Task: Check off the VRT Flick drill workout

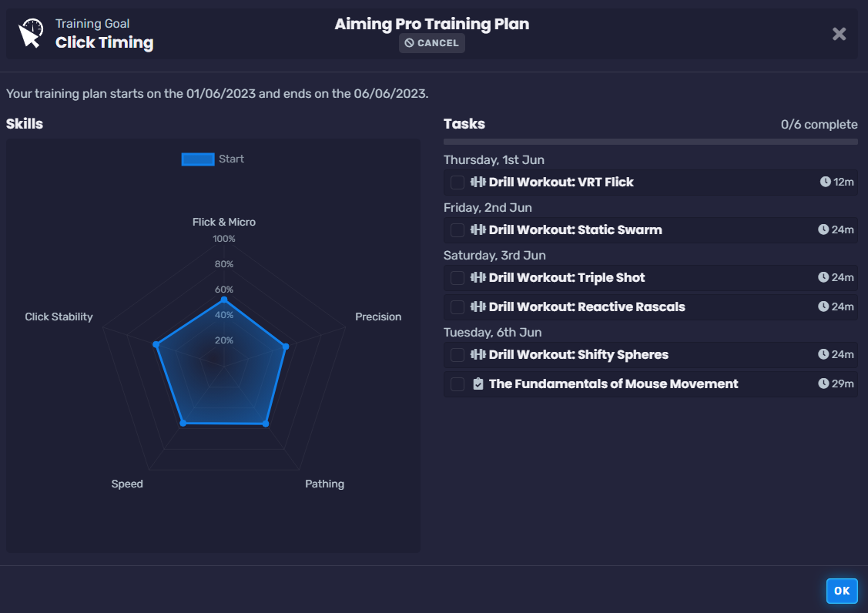Action: [457, 182]
